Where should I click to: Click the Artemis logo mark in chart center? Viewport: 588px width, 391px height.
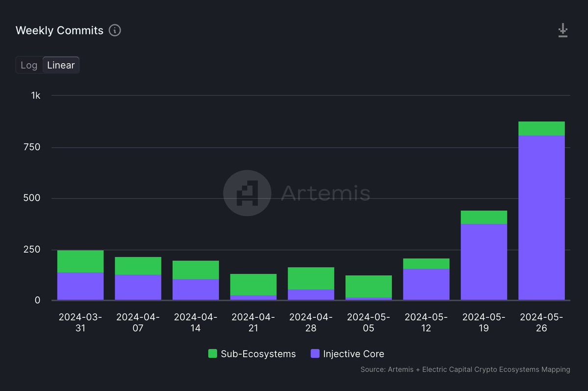[247, 193]
